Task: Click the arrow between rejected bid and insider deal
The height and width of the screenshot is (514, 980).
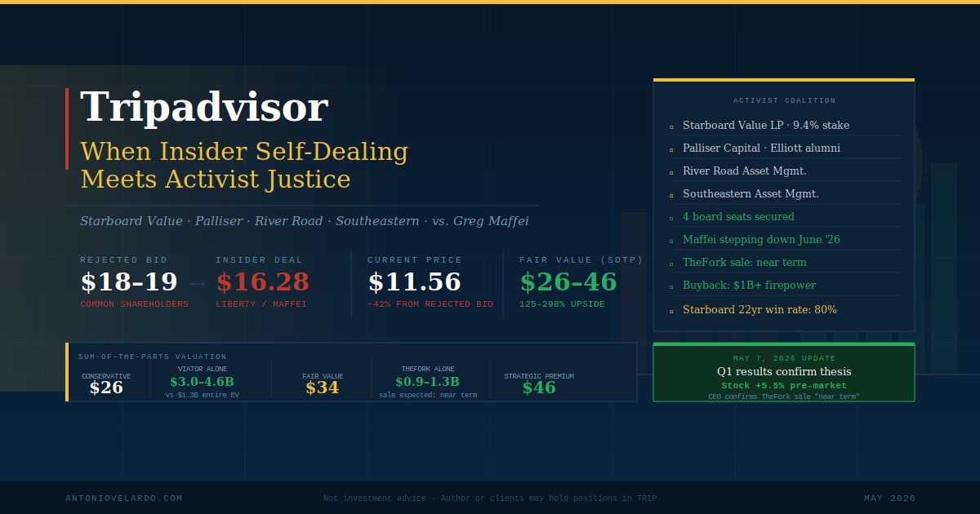Action: pos(197,283)
